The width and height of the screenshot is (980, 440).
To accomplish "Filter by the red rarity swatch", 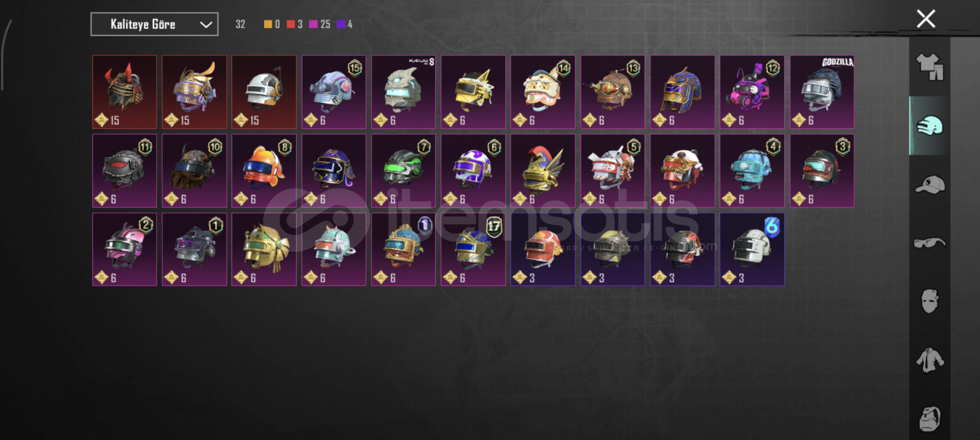I will [x=291, y=24].
